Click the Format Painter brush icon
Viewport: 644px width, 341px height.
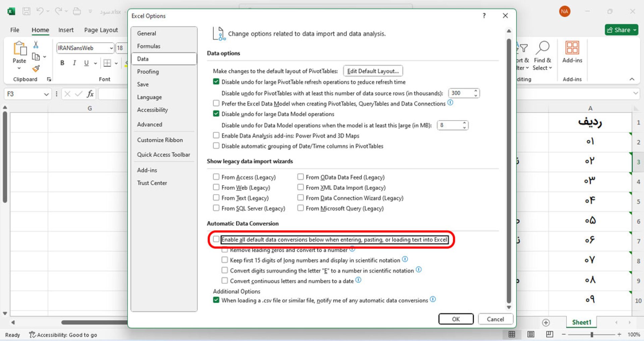36,69
